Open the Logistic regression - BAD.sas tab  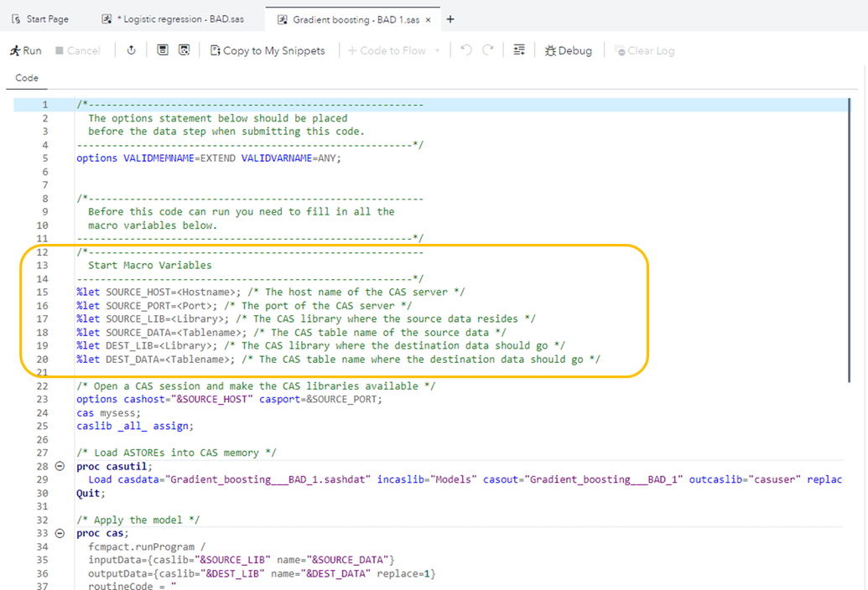[173, 18]
